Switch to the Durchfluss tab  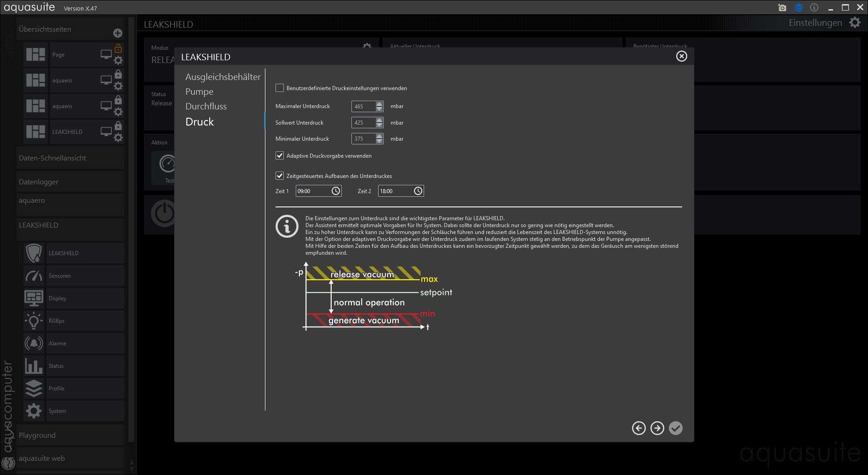(206, 106)
